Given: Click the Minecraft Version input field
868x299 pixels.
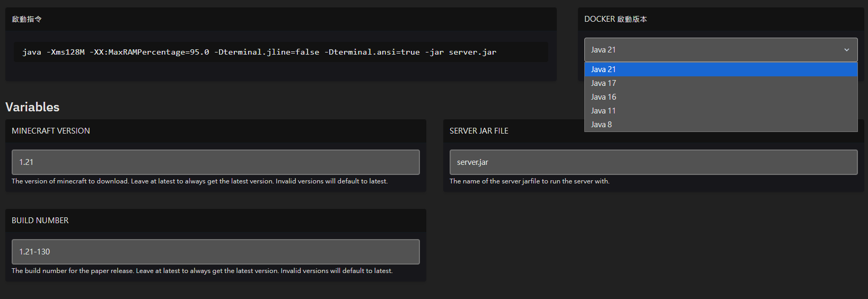Looking at the screenshot, I should (x=215, y=162).
